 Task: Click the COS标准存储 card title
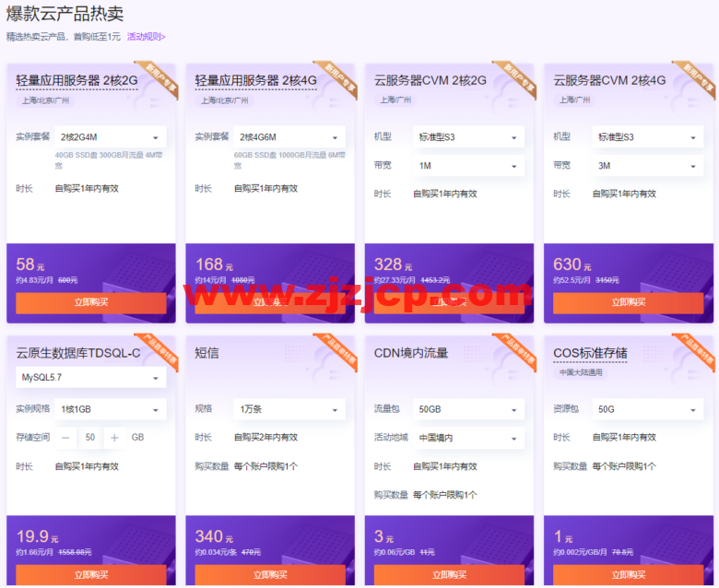point(590,353)
